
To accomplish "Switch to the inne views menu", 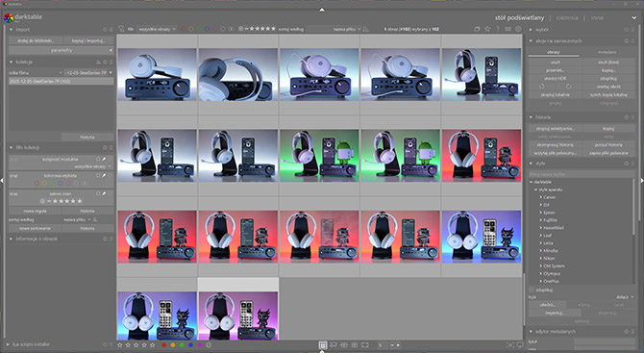I will coord(597,17).
